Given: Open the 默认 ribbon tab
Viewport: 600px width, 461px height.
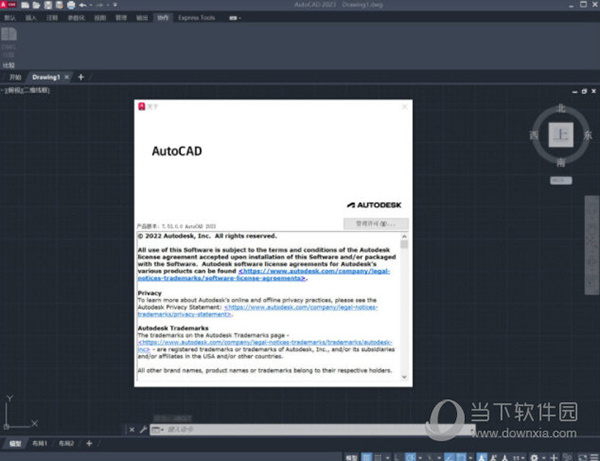Looking at the screenshot, I should click(10, 18).
